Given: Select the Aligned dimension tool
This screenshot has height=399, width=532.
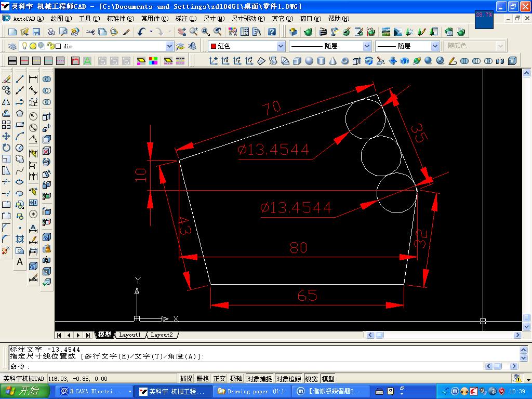Looking at the screenshot, I should tap(33, 90).
